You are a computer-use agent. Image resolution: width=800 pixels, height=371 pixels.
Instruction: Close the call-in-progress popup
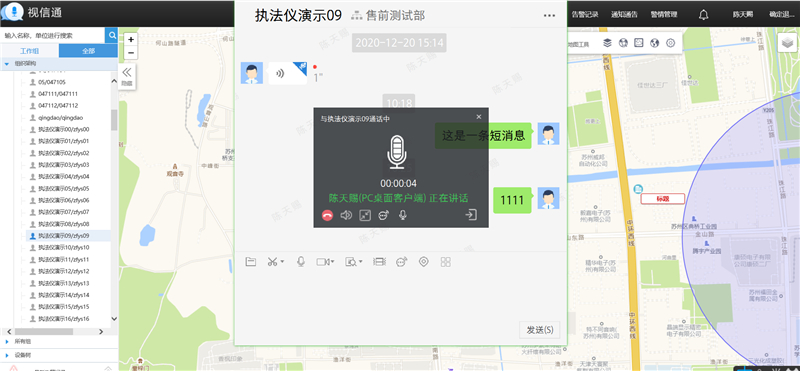pyautogui.click(x=479, y=117)
